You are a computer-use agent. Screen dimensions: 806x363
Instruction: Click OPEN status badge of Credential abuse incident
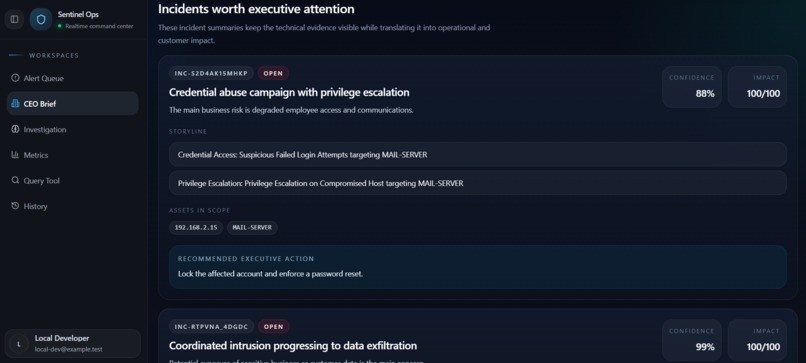[273, 73]
